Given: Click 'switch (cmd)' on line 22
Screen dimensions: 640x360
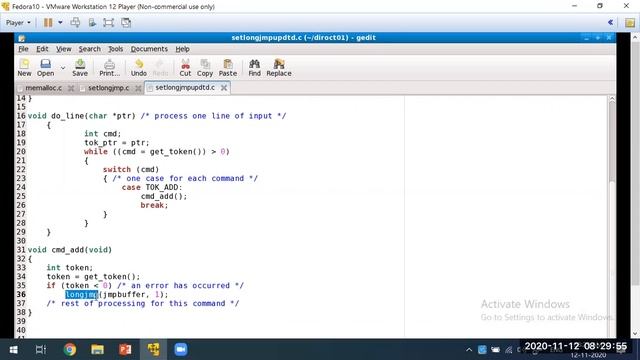Looking at the screenshot, I should 131,169.
